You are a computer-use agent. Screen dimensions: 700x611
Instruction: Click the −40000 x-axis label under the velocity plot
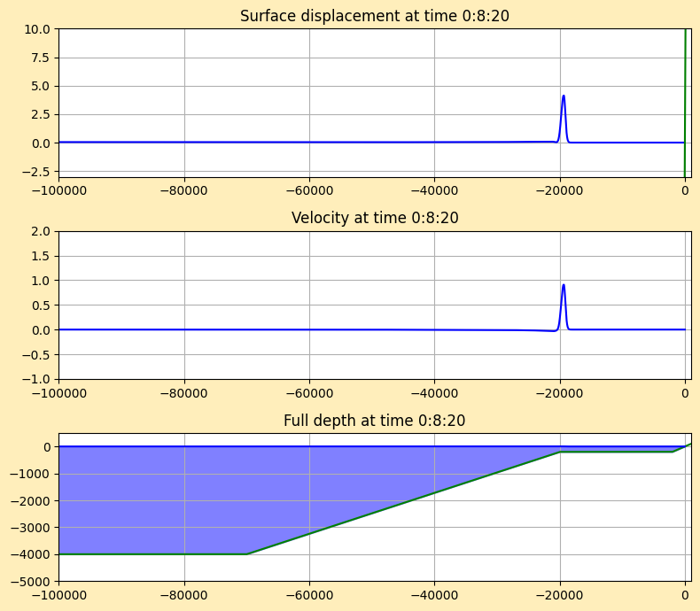click(434, 391)
